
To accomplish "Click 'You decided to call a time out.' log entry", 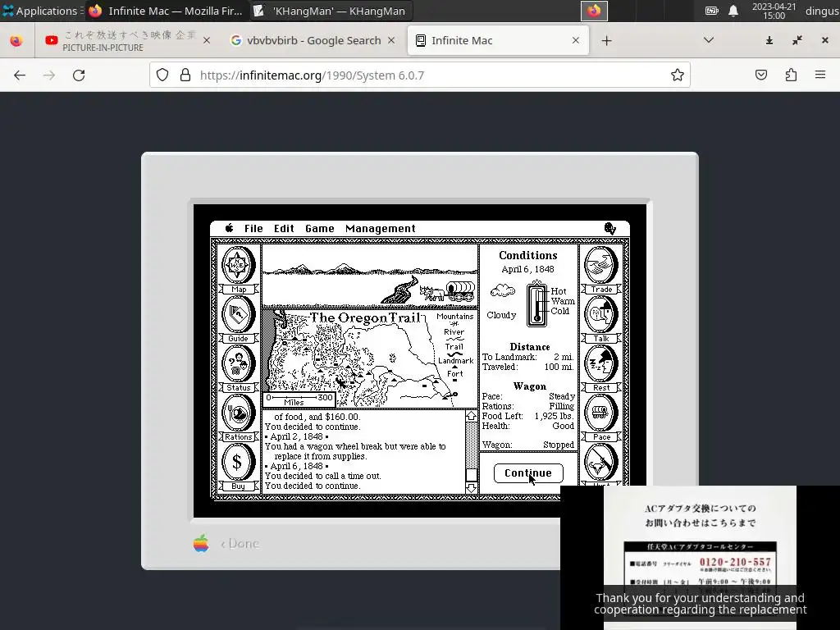I will (322, 476).
